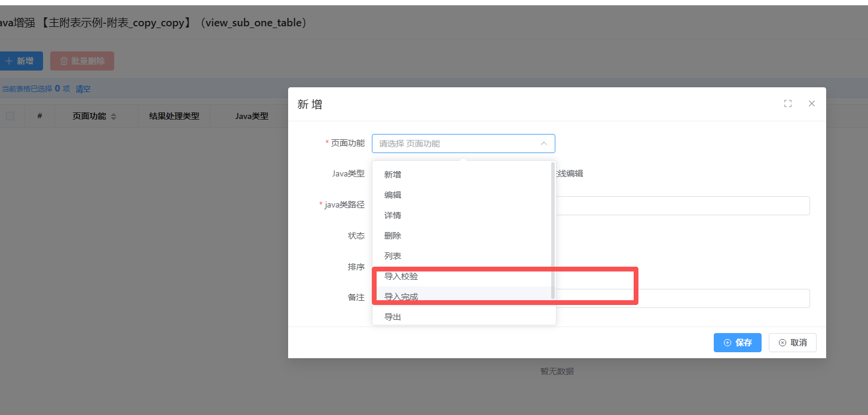Select 新增 from the dropdown list
This screenshot has height=415, width=868.
pyautogui.click(x=393, y=175)
